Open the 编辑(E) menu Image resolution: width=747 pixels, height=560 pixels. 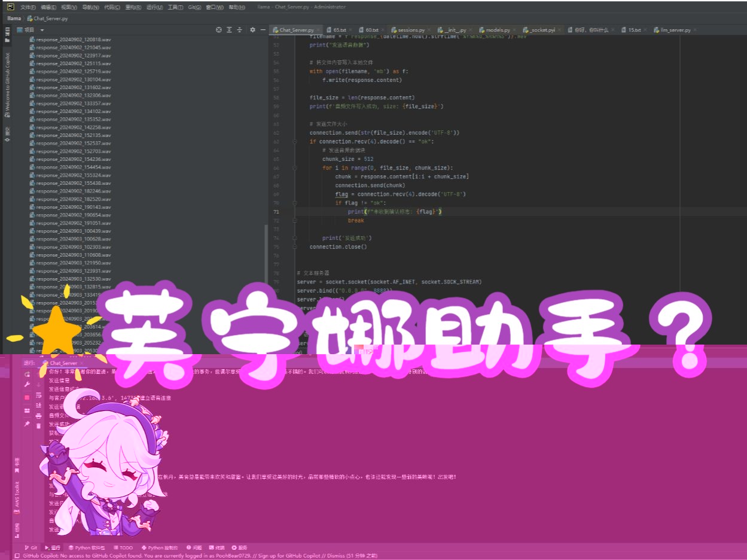point(48,7)
